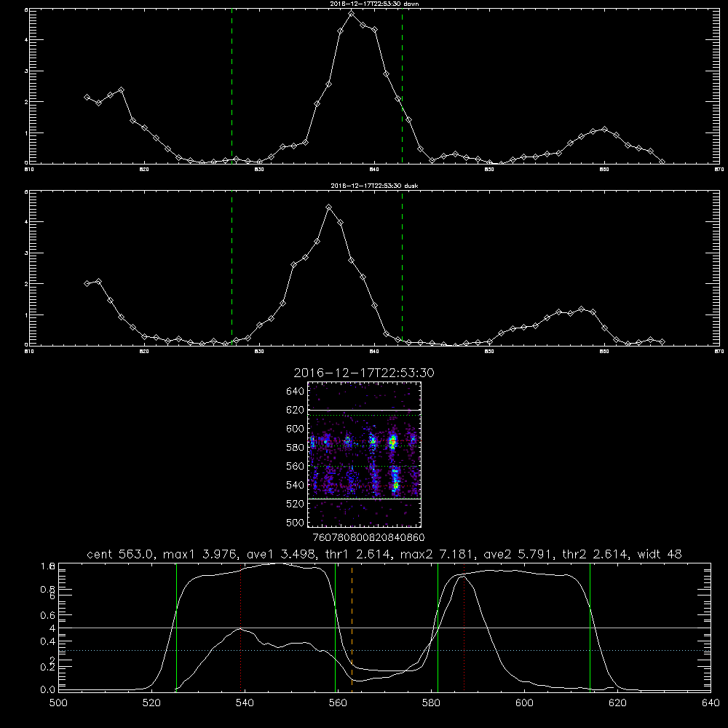728x728 pixels.
Task: Click the highest diamond point in dawn plot
Action: 352,13
